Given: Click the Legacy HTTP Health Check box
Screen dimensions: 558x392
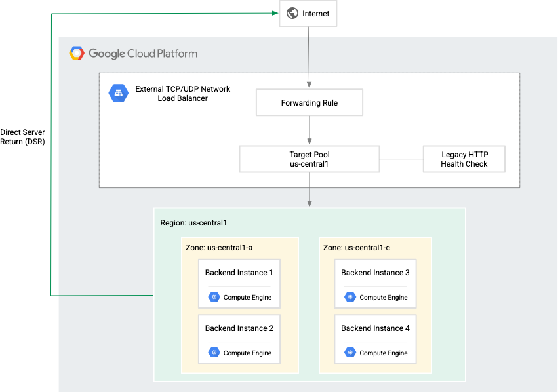Looking at the screenshot, I should tap(464, 159).
